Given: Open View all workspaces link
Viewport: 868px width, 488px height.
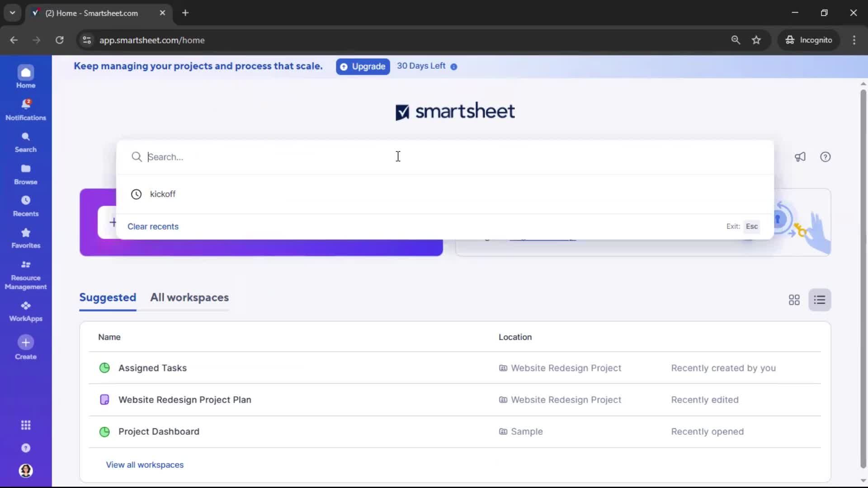Looking at the screenshot, I should (x=144, y=465).
